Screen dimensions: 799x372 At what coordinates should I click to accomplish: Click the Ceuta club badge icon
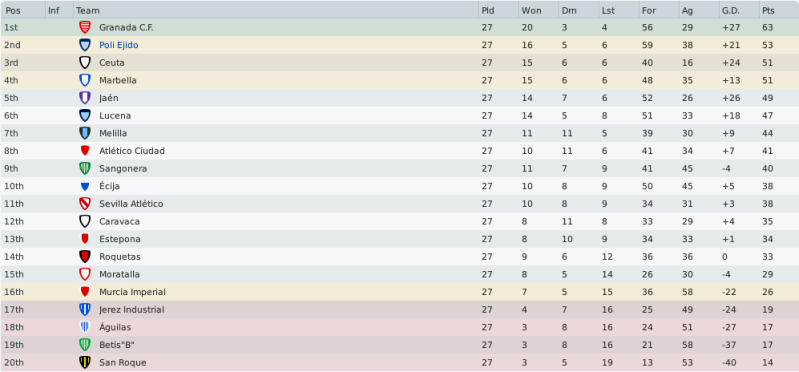pyautogui.click(x=85, y=63)
